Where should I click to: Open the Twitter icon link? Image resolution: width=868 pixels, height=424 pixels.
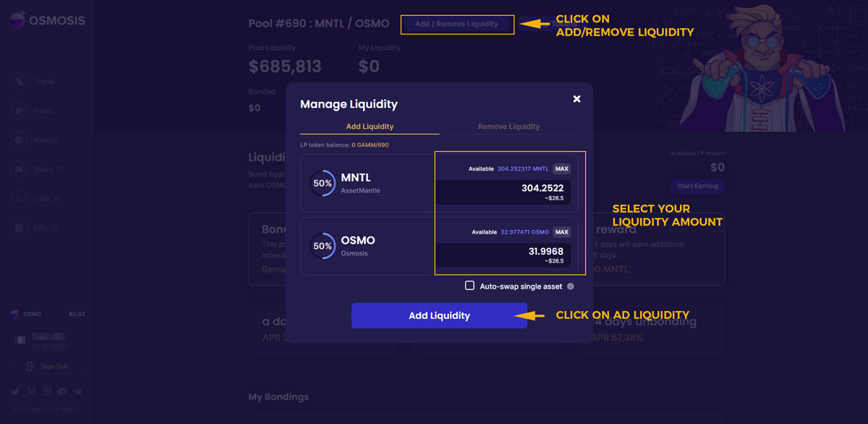click(16, 391)
